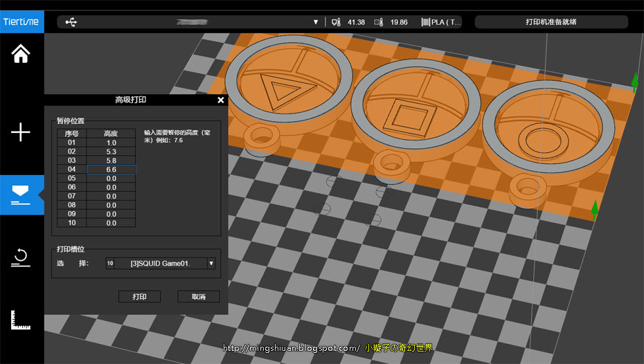Close the Advanced Print dialog
This screenshot has height=364, width=644.
221,100
